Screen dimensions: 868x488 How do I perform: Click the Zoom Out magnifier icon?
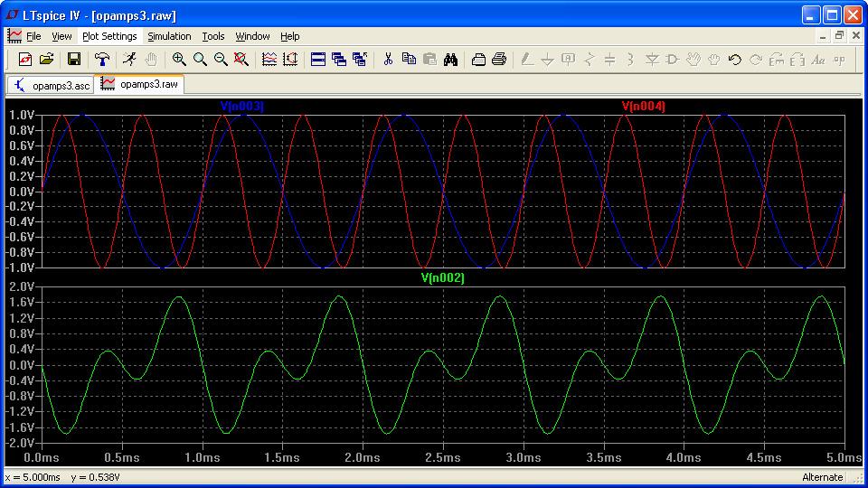point(221,60)
